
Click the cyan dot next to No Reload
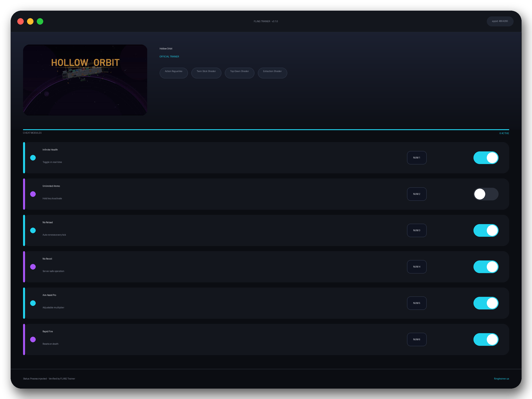click(x=33, y=230)
